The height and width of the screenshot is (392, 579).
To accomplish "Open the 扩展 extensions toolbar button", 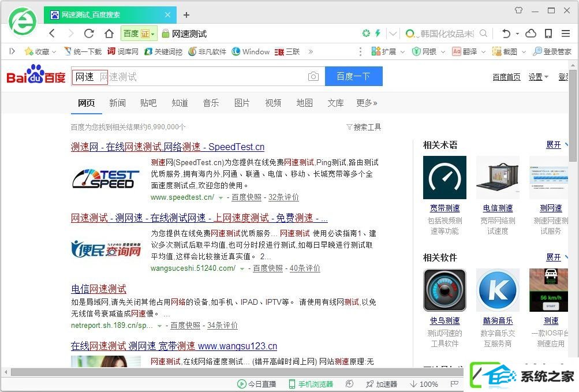I will [384, 52].
